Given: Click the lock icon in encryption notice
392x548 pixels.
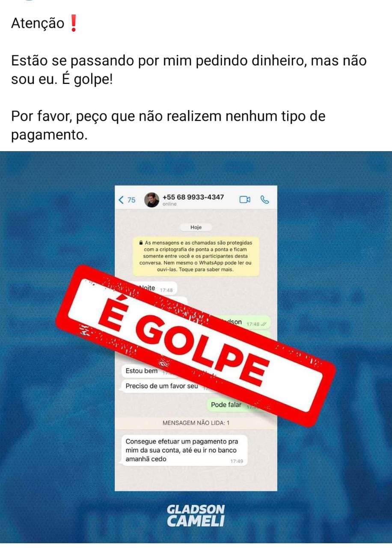Looking at the screenshot, I should pyautogui.click(x=141, y=242).
